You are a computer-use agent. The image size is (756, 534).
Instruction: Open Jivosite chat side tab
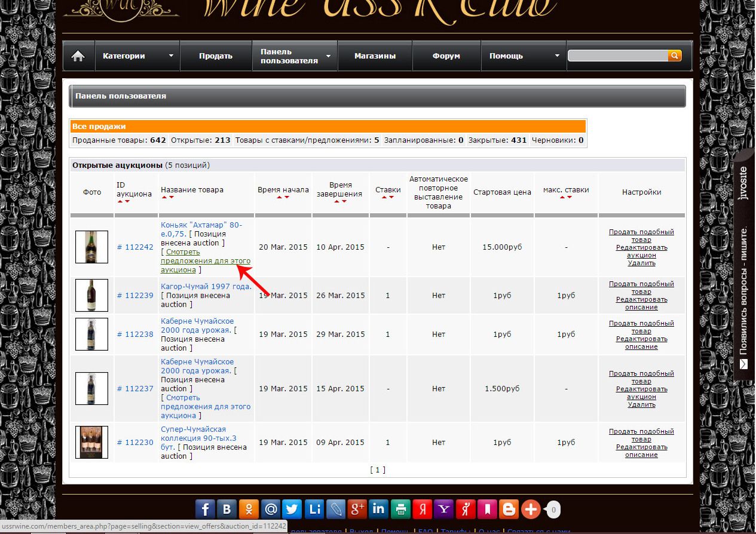[x=744, y=267]
